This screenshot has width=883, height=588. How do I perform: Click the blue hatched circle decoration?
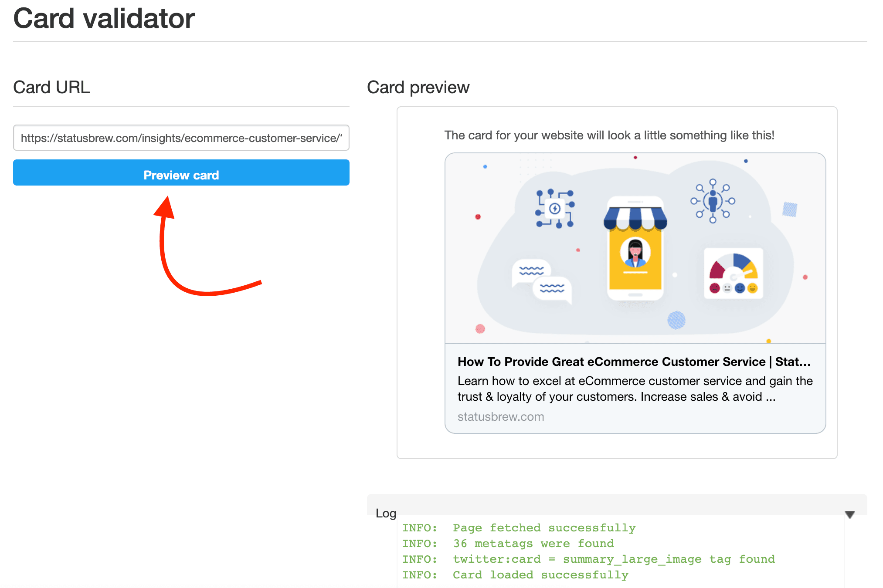pos(676,320)
